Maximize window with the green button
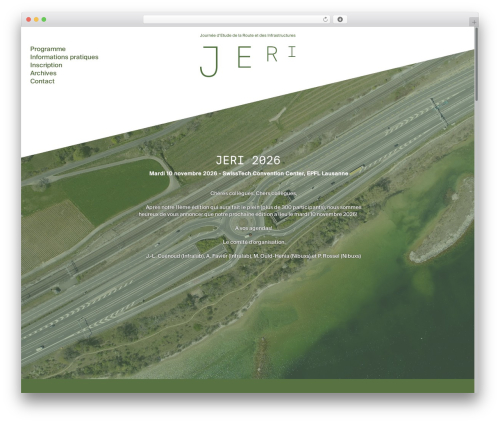This screenshot has height=423, width=500. tap(44, 19)
